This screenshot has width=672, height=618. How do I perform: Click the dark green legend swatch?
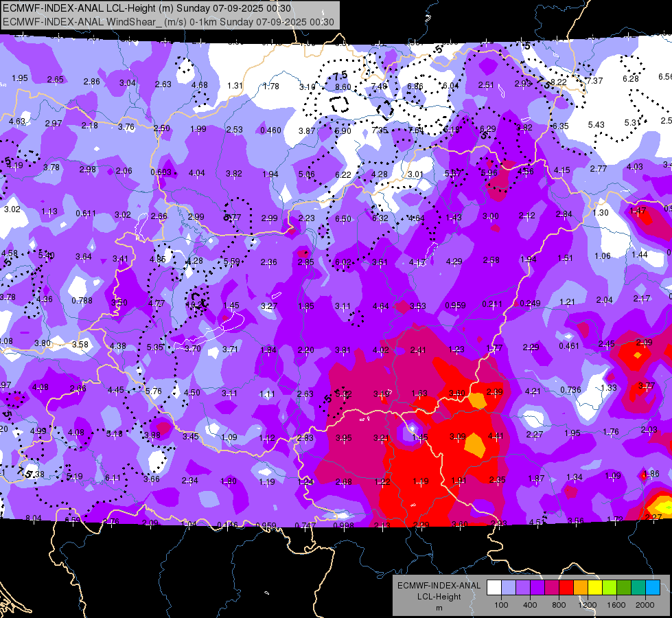(x=623, y=588)
